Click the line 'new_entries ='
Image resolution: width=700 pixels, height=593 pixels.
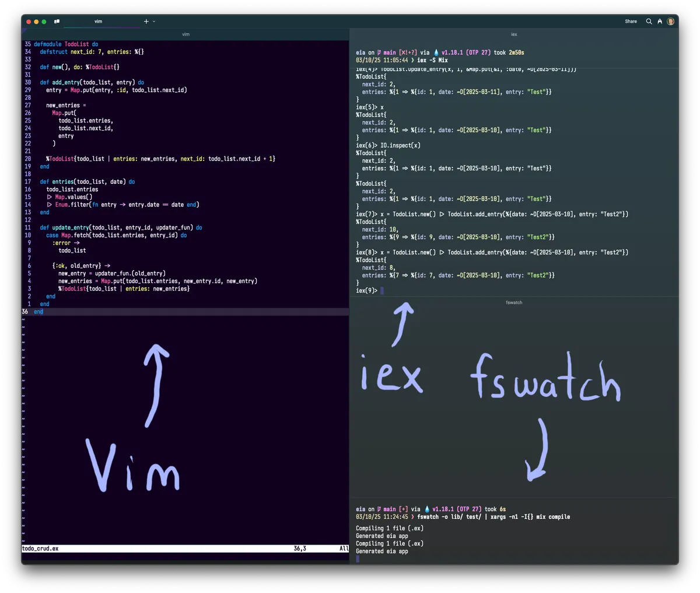(66, 106)
